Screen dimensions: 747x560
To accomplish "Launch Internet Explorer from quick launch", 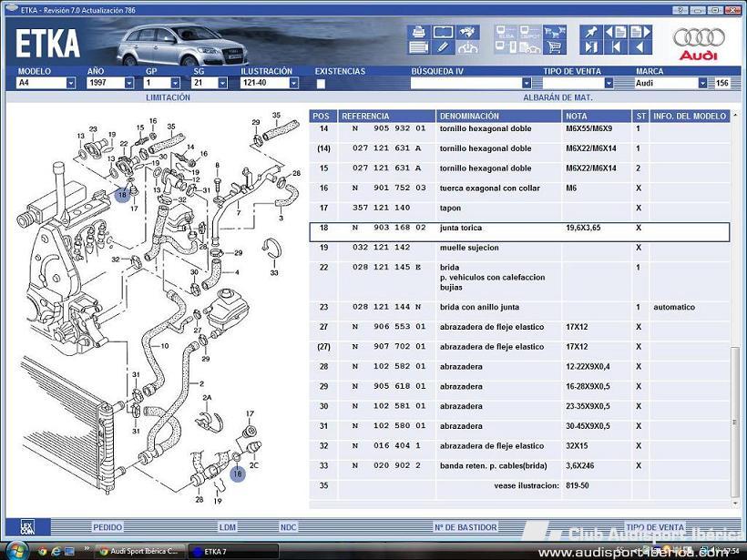I will click(x=56, y=552).
